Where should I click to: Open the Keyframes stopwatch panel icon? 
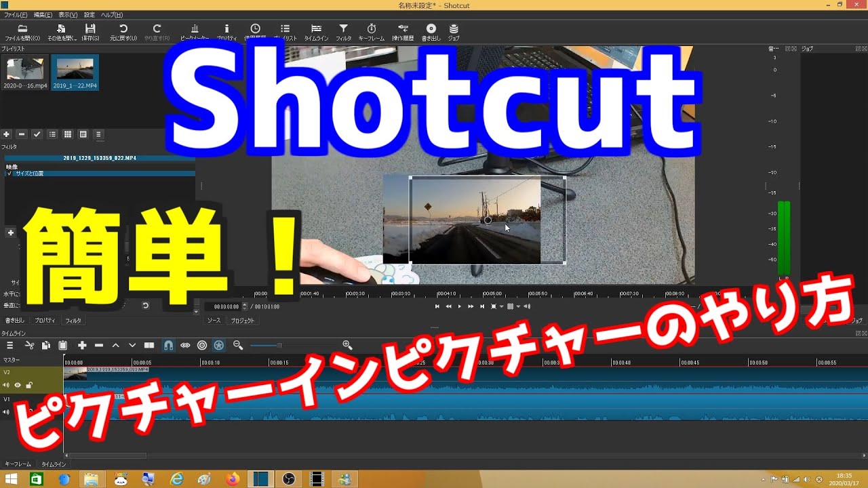click(372, 29)
